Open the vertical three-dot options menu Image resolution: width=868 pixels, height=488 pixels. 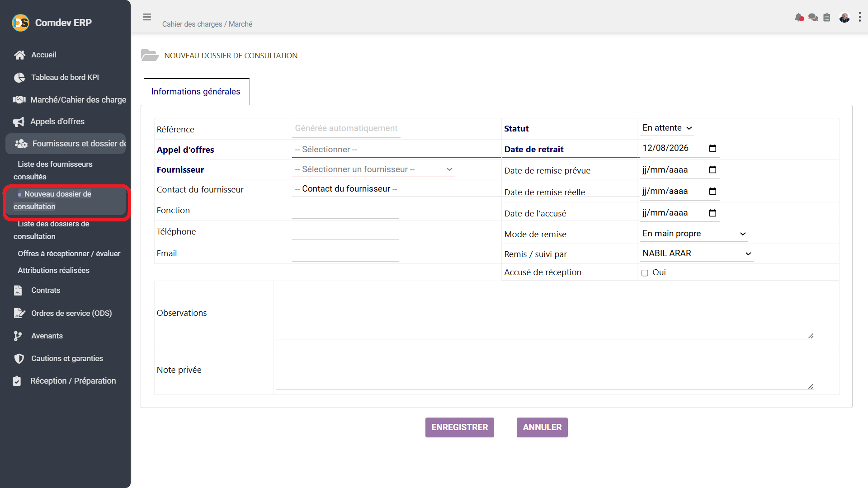(x=860, y=17)
